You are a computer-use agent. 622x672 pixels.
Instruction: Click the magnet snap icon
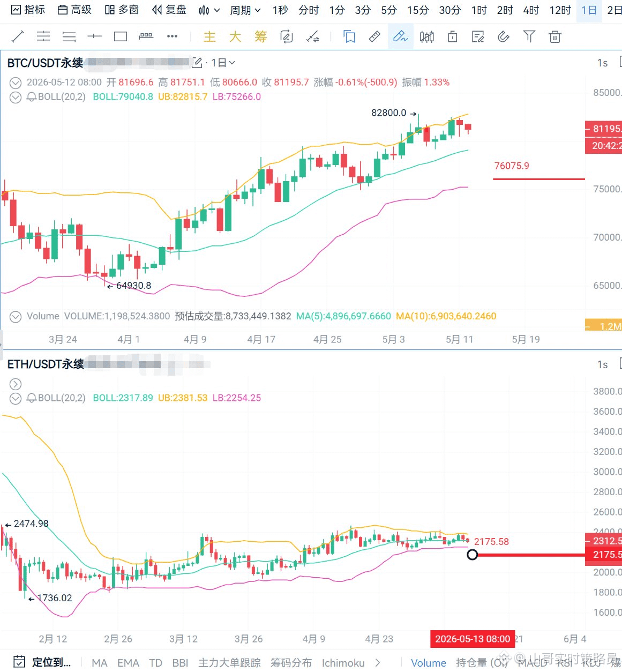click(504, 36)
